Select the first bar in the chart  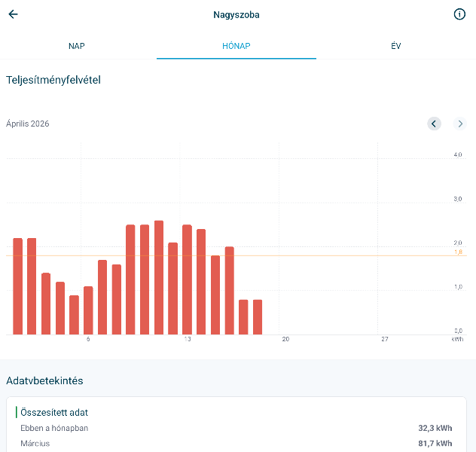[x=17, y=286]
